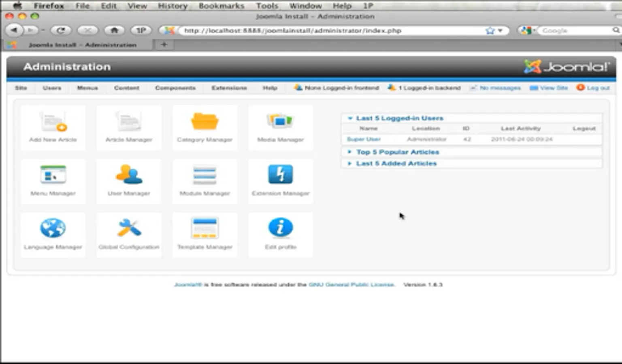Image resolution: width=622 pixels, height=364 pixels.
Task: Click the Joomla! logo in header
Action: (567, 67)
